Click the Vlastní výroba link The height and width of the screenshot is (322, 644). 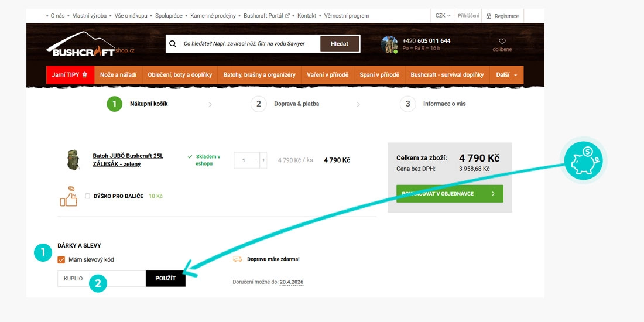click(x=90, y=16)
